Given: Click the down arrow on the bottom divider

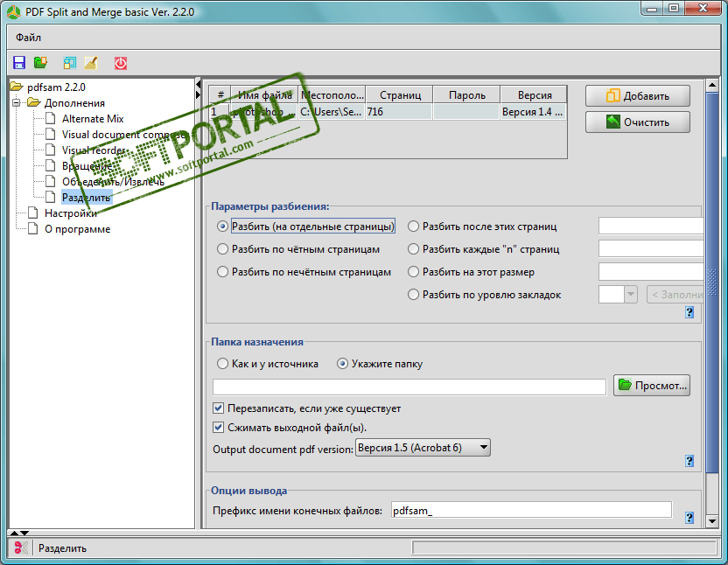Looking at the screenshot, I should point(24,533).
